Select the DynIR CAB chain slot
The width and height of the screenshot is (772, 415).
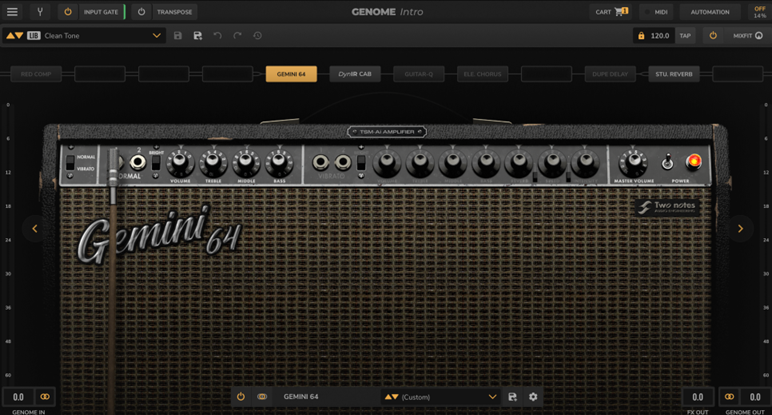pyautogui.click(x=354, y=74)
